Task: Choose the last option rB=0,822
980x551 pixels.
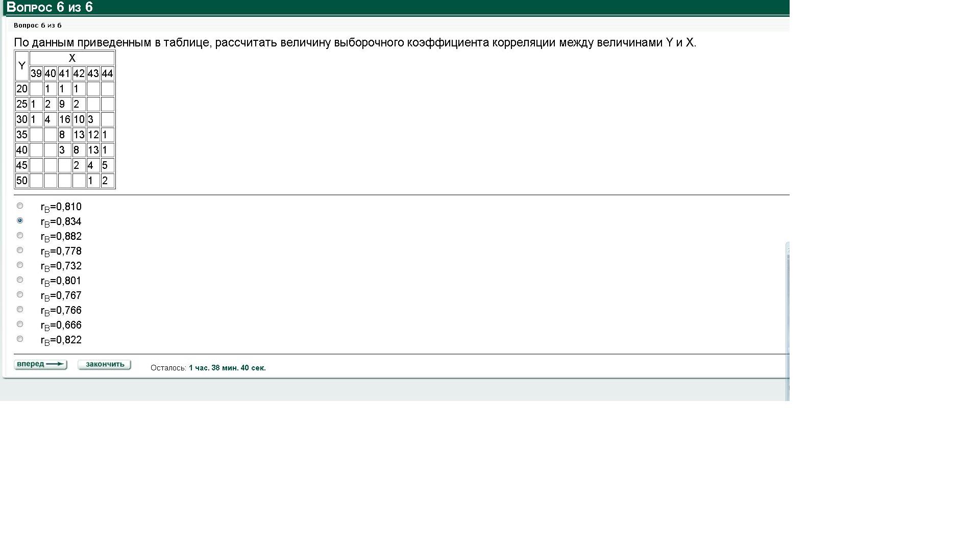Action: tap(20, 339)
